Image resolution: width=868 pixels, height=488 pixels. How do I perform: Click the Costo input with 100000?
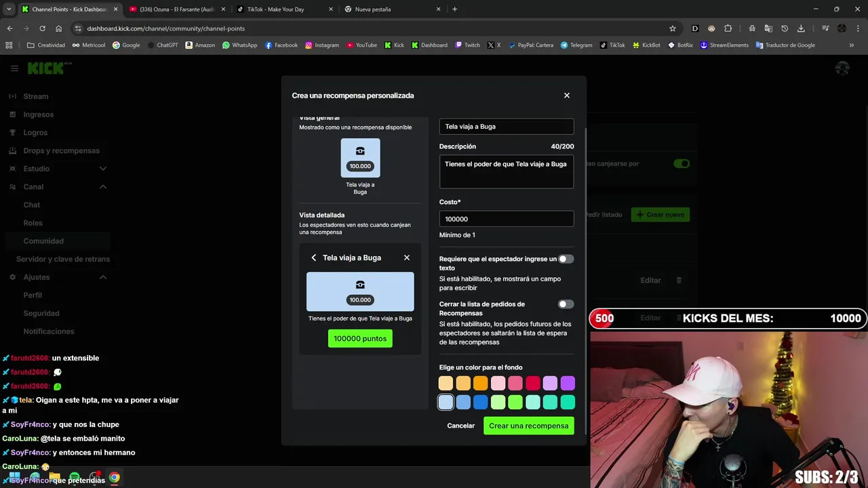[x=506, y=219]
